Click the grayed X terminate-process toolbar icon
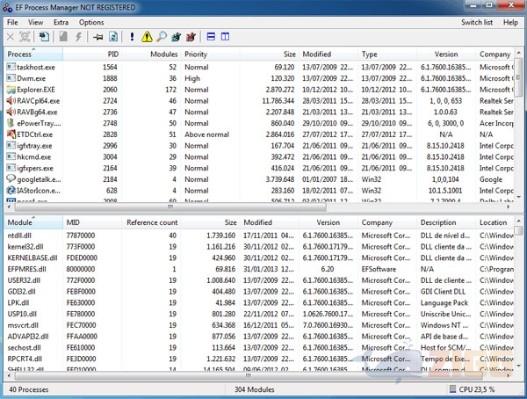This screenshot has width=527, height=399. point(10,37)
